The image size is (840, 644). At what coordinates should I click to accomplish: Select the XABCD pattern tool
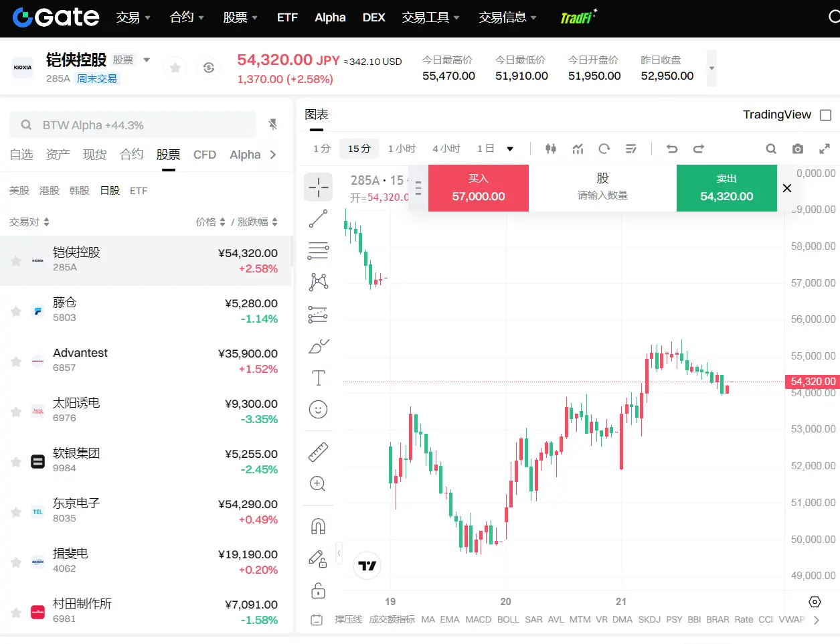(x=318, y=282)
